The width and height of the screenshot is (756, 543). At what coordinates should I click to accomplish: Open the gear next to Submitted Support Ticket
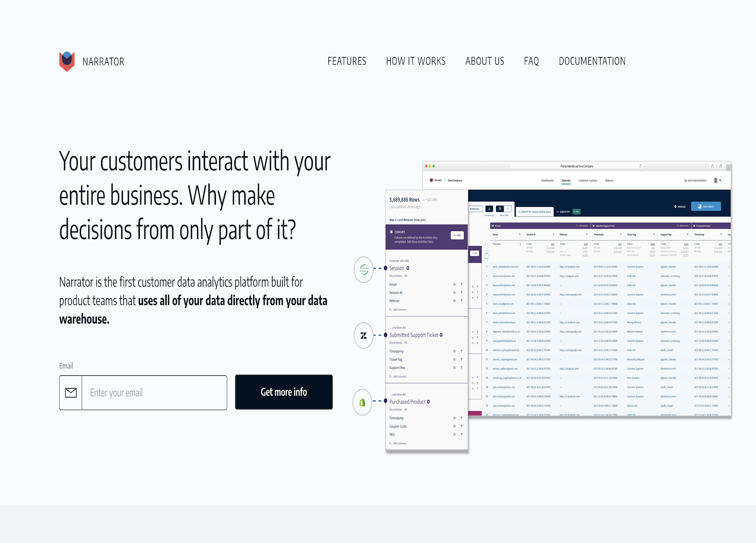coord(441,335)
